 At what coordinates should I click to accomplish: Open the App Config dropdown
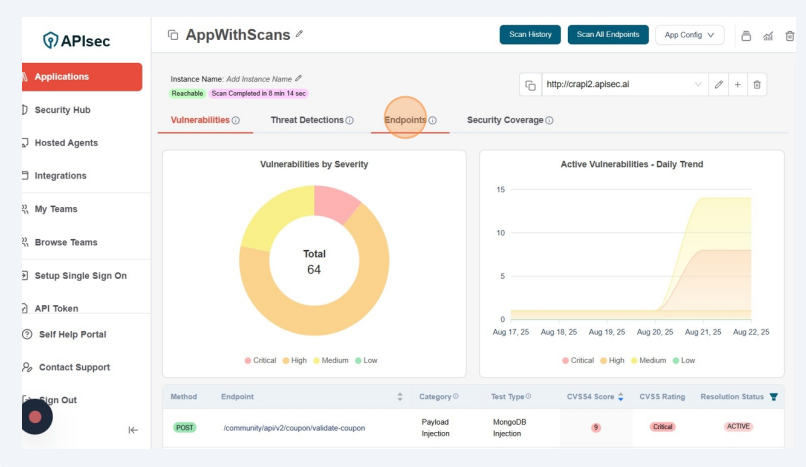[x=689, y=35]
